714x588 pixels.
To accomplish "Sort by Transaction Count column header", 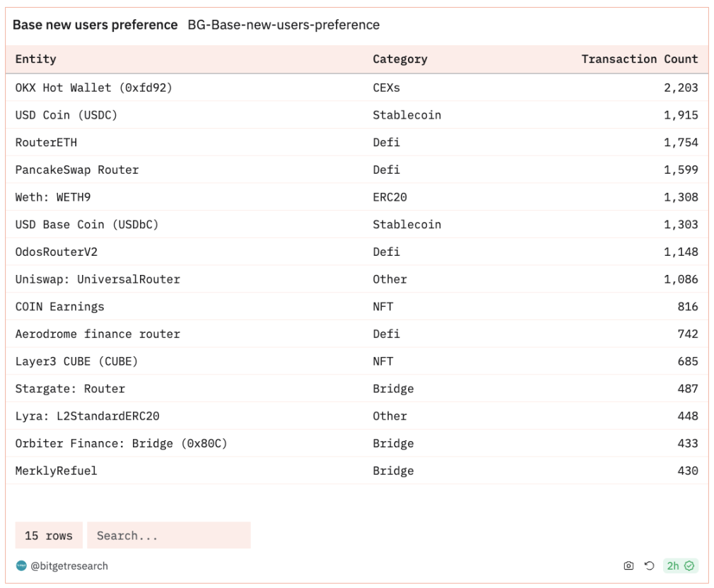I will tap(639, 59).
